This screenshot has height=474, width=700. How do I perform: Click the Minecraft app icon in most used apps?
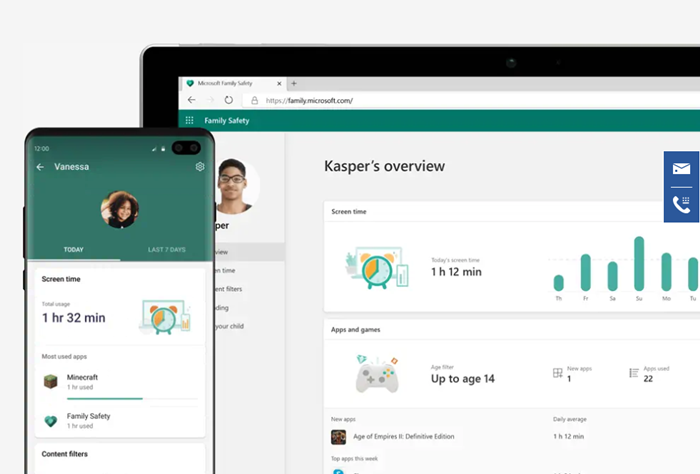click(50, 382)
